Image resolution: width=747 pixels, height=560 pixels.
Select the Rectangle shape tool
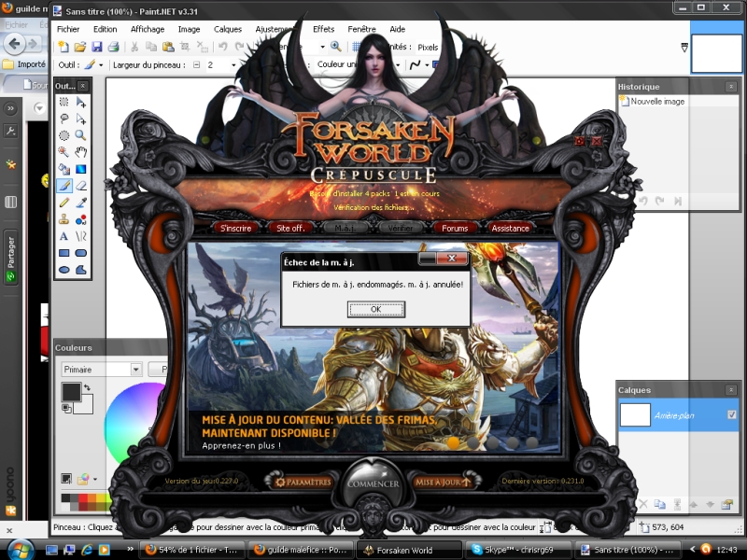click(63, 253)
